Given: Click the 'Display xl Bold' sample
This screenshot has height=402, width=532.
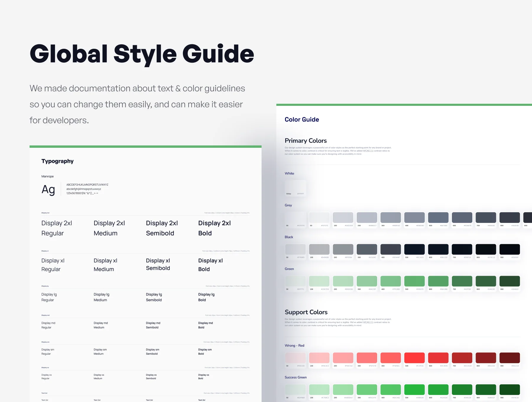Looking at the screenshot, I should pyautogui.click(x=210, y=265).
